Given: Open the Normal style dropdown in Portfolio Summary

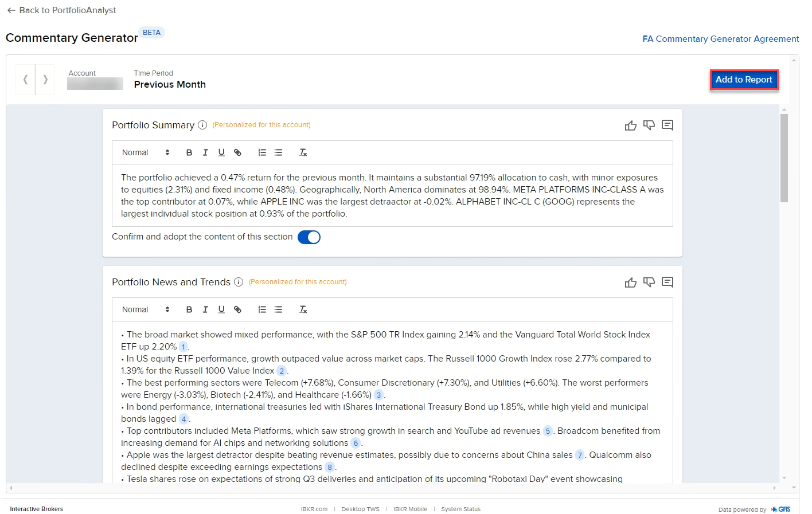Looking at the screenshot, I should [x=145, y=152].
